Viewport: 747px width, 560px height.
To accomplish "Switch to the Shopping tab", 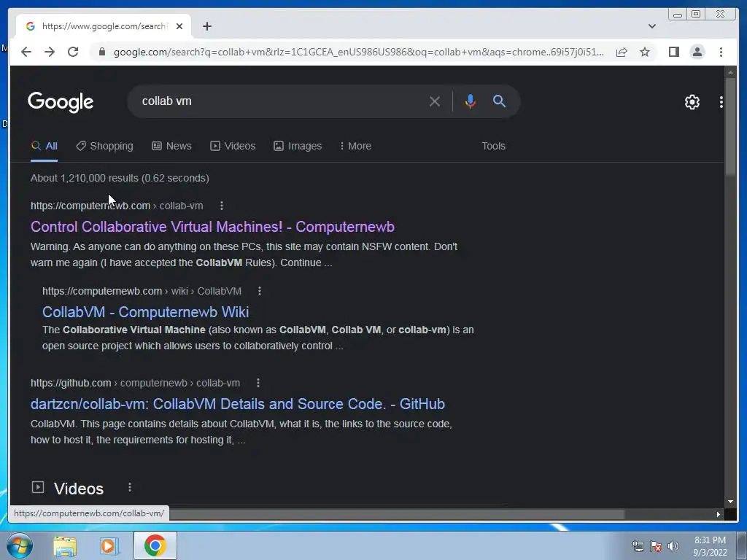I will click(105, 146).
